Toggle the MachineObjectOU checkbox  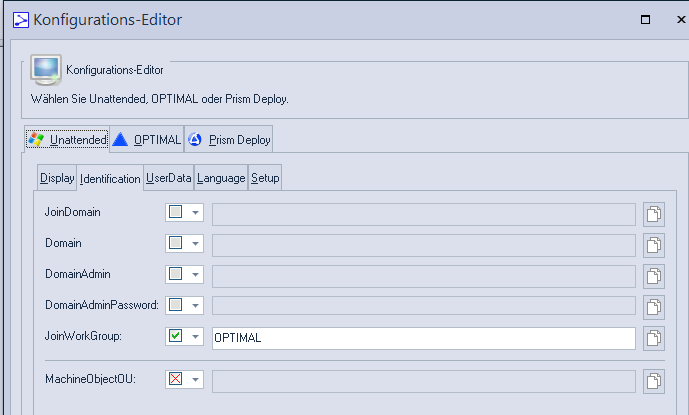coord(176,380)
